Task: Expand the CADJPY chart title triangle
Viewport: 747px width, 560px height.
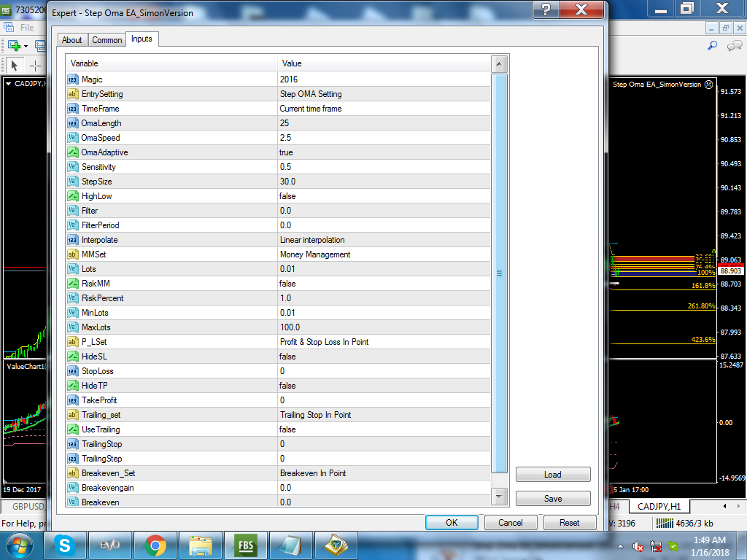Action: 8,84
